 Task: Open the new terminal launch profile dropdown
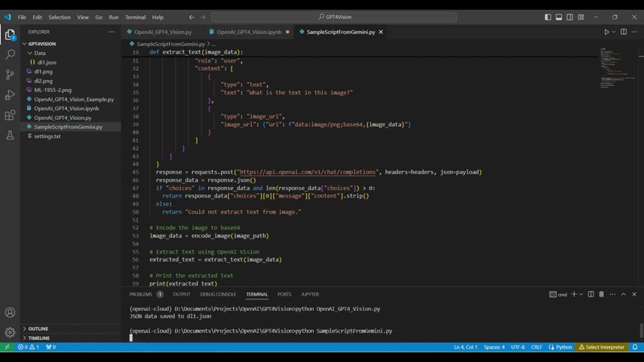pyautogui.click(x=582, y=294)
